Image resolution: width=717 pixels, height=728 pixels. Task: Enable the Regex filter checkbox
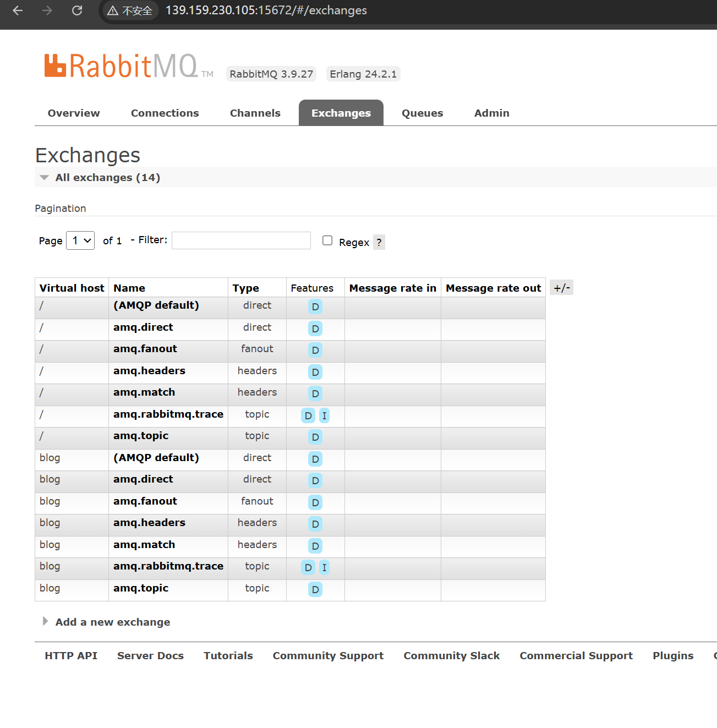[x=327, y=240]
